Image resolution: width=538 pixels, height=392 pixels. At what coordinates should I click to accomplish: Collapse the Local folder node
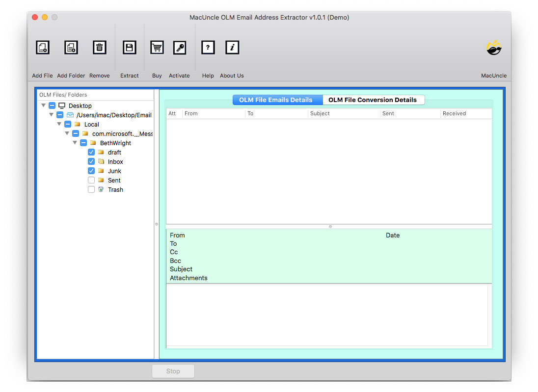[59, 124]
